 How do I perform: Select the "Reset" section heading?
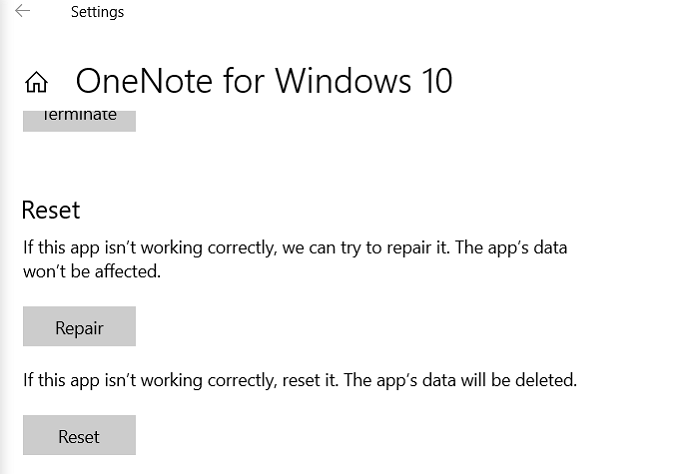pos(50,210)
